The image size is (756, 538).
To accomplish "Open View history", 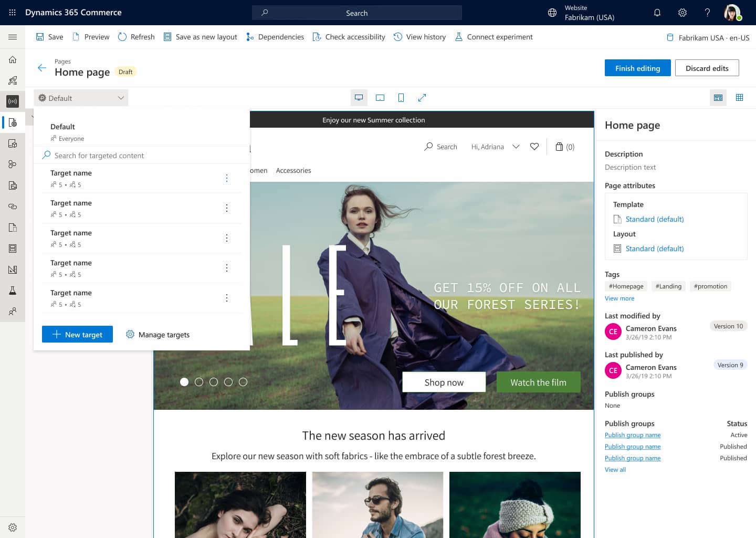I will point(419,37).
